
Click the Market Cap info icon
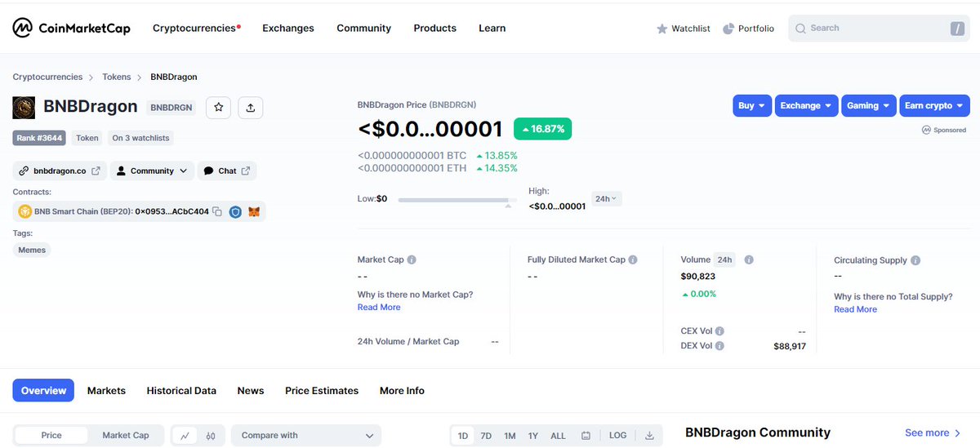click(x=412, y=259)
